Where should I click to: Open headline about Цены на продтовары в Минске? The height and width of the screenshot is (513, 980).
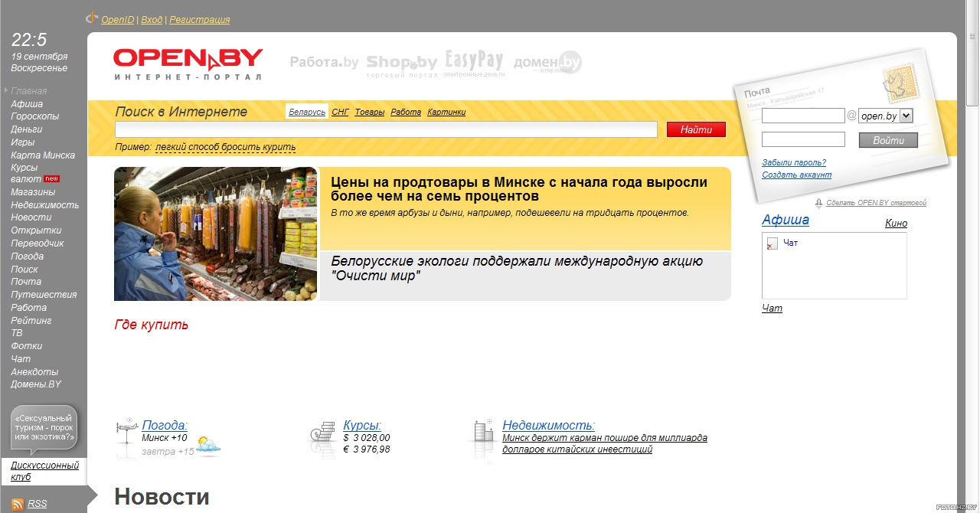(519, 189)
